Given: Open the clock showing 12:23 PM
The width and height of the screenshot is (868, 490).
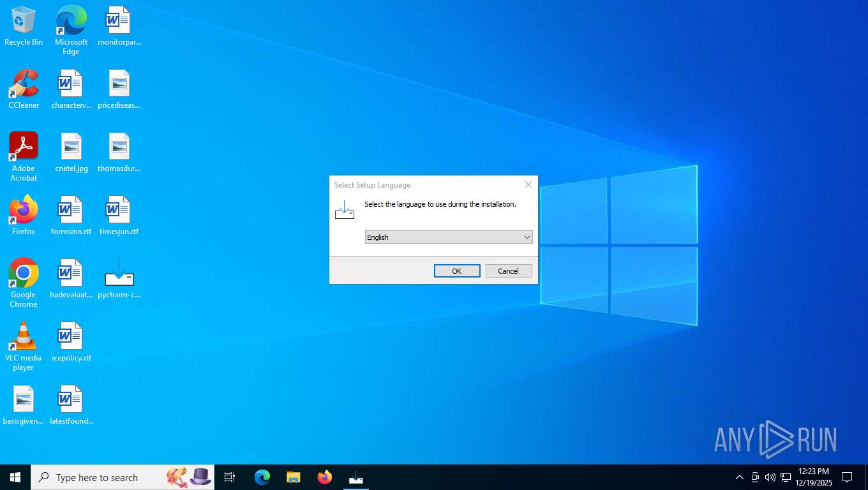Looking at the screenshot, I should 814,477.
